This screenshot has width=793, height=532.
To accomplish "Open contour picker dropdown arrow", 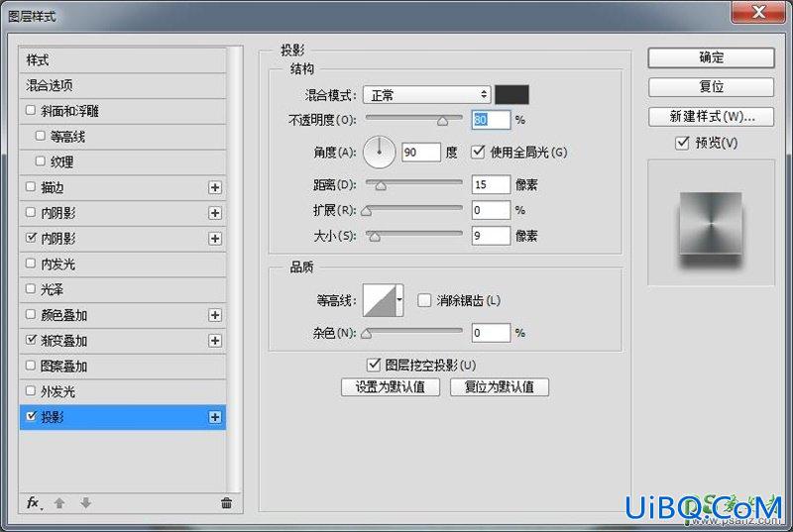I will (399, 300).
